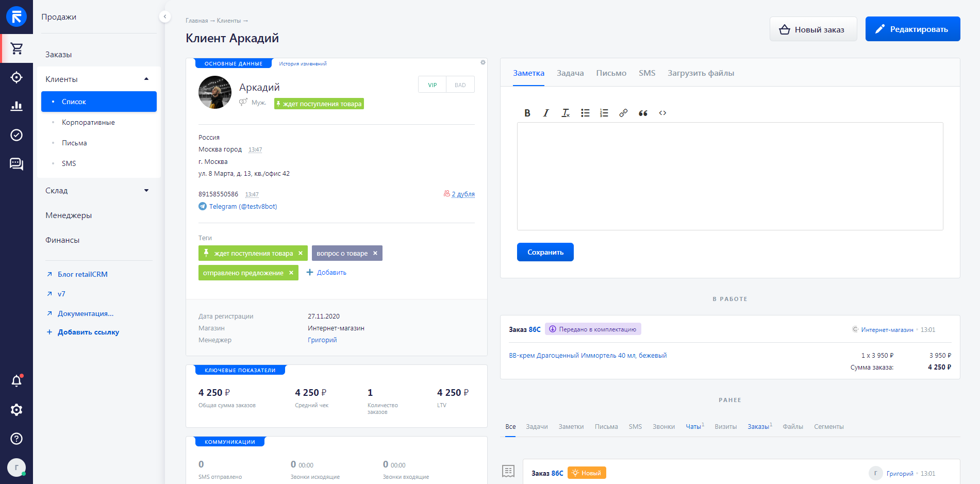980x484 pixels.
Task: Remove the 'вопрос о товаре' tag
Action: coord(375,253)
